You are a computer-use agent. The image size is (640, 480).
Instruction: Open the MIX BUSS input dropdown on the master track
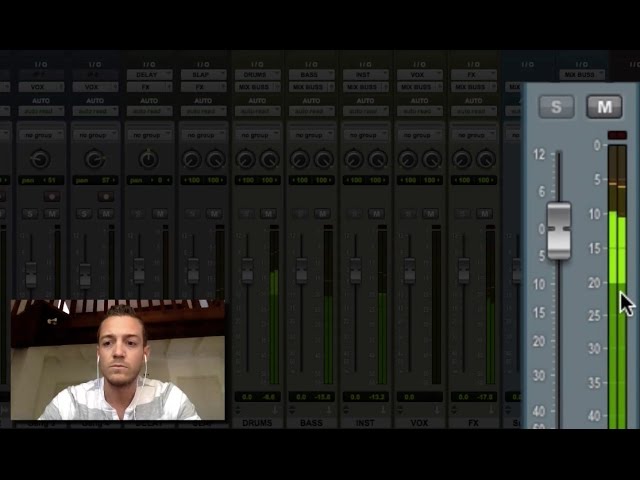pos(582,75)
